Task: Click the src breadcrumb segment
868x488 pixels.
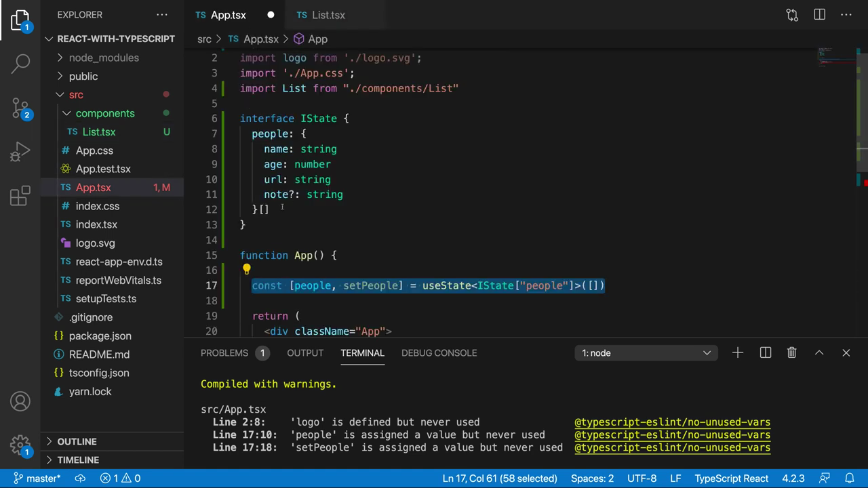Action: pyautogui.click(x=204, y=39)
